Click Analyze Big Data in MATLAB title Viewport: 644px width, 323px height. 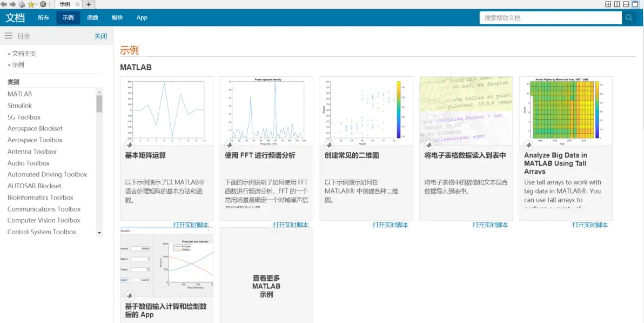coord(556,163)
